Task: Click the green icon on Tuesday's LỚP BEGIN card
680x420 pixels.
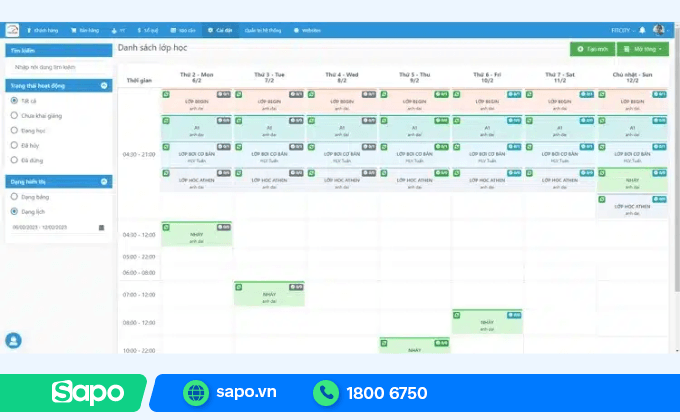Action: (239, 94)
